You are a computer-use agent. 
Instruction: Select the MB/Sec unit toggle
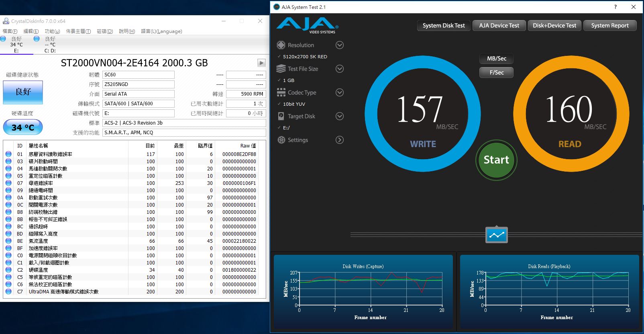497,59
